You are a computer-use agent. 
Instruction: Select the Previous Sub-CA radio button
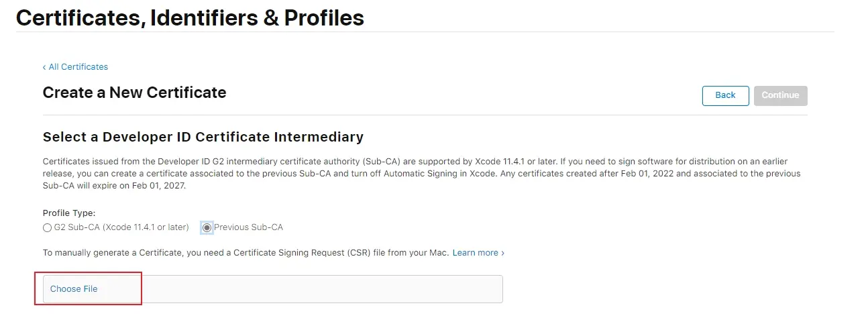coord(207,227)
